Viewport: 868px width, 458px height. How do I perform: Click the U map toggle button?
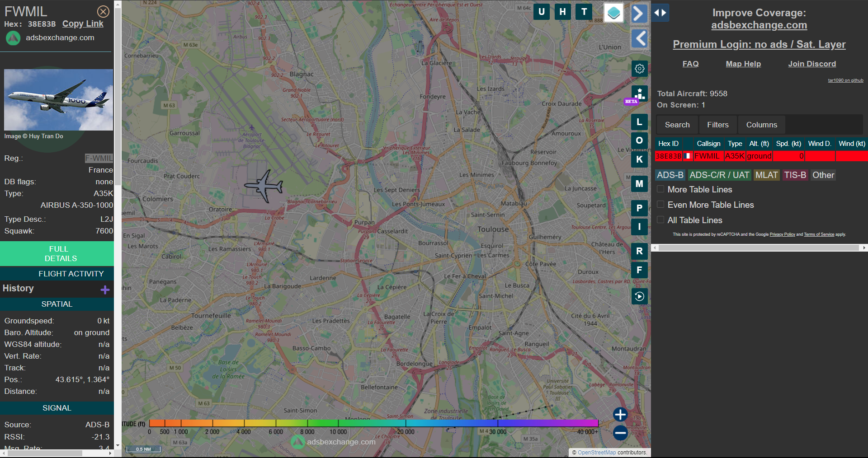click(x=541, y=12)
